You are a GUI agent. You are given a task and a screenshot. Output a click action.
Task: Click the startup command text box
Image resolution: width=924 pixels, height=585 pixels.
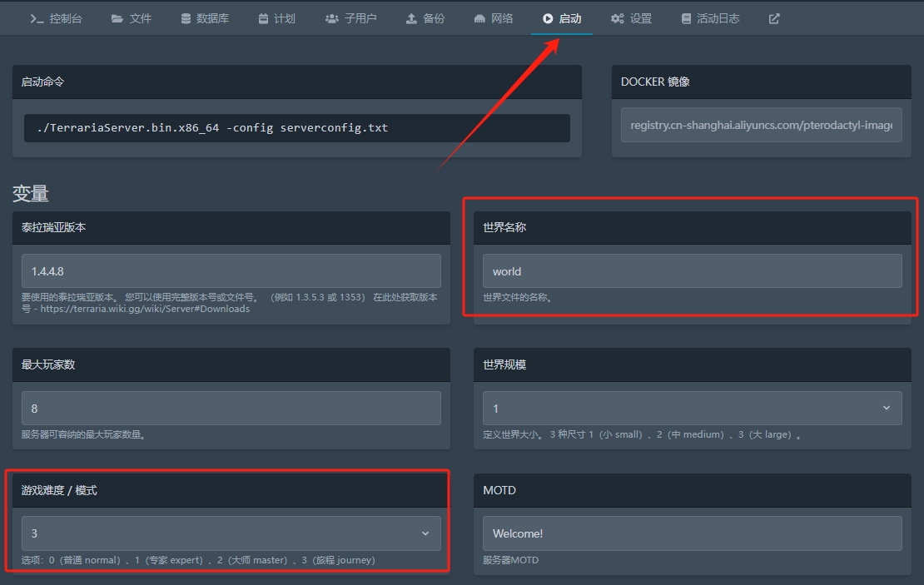pyautogui.click(x=296, y=128)
